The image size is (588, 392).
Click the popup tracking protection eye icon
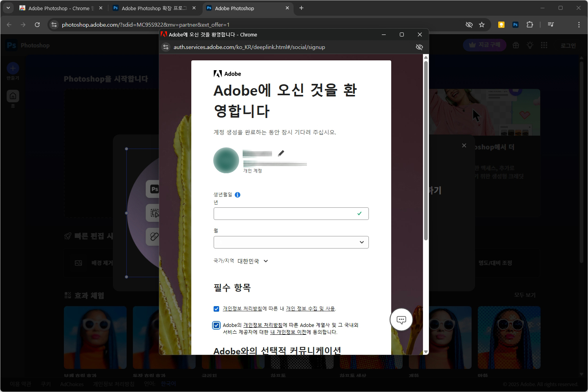point(419,47)
